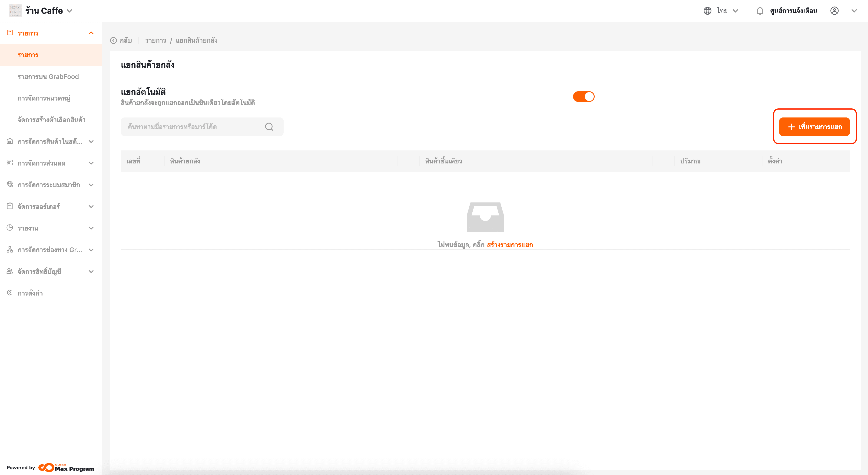Click the globe language icon
The image size is (868, 475).
pos(707,11)
